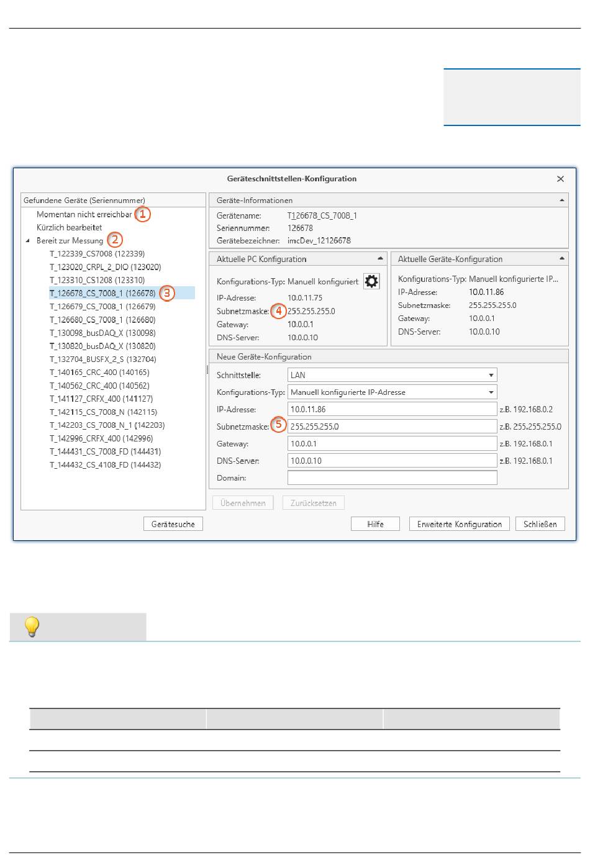Image resolution: width=590 pixels, height=868 pixels.
Task: Collapse the Geräte-Informationen panel arrow
Action: [x=561, y=200]
